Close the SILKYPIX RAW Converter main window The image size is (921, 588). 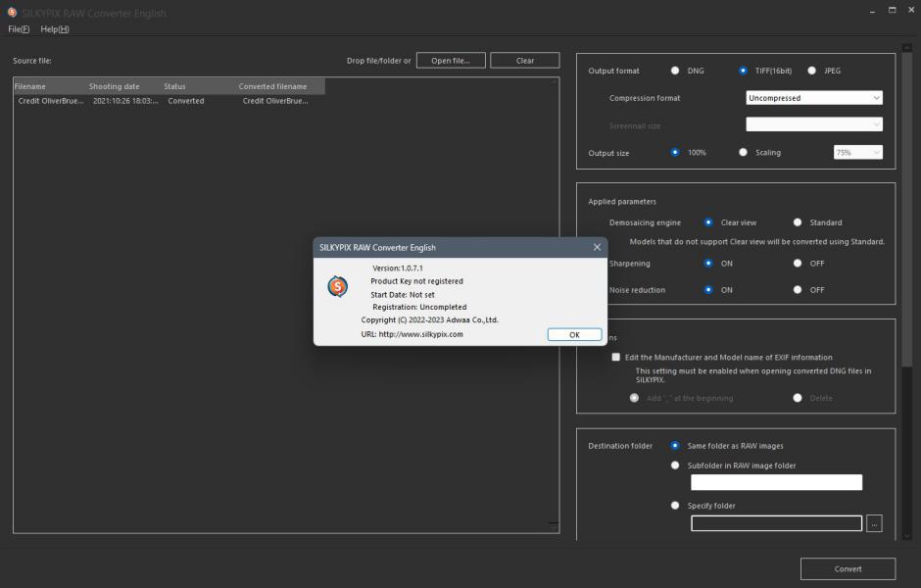pos(911,11)
